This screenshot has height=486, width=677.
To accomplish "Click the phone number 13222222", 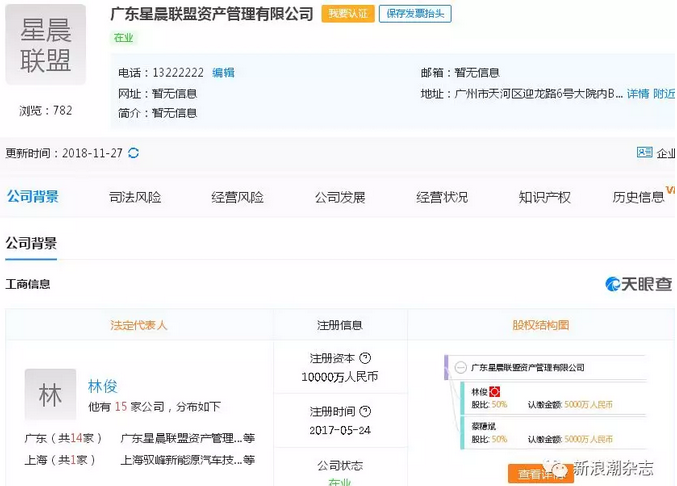I will (178, 73).
